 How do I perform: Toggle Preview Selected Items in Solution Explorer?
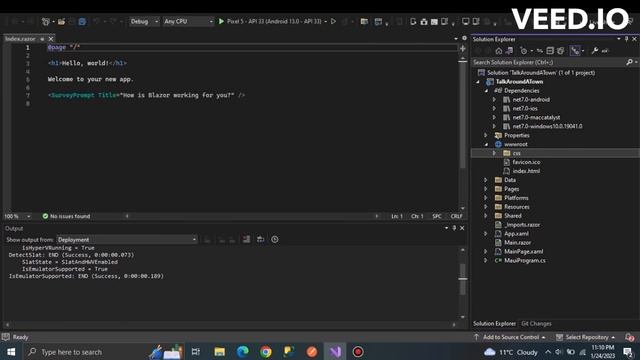[x=605, y=51]
